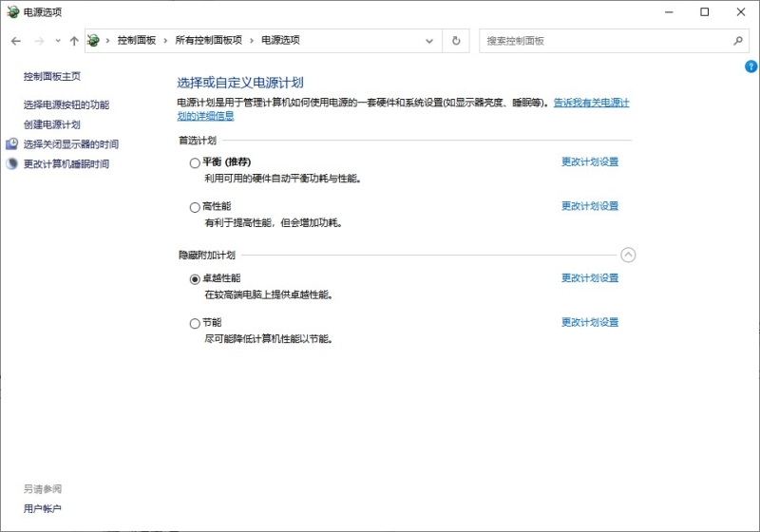This screenshot has height=532, width=760.
Task: Close the 电源选项 window
Action: pyautogui.click(x=741, y=12)
